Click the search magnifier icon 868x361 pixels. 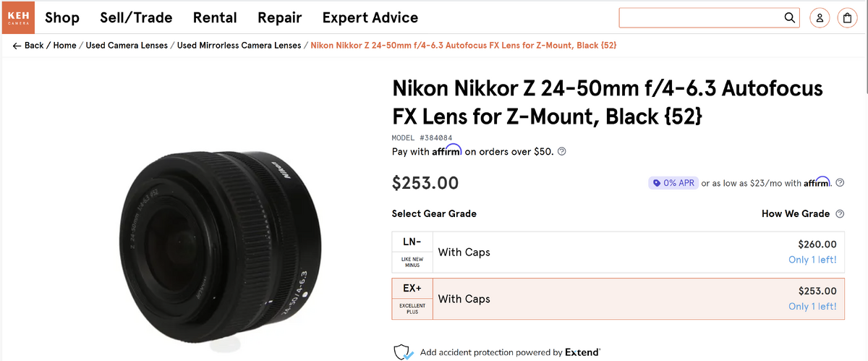[x=789, y=17]
